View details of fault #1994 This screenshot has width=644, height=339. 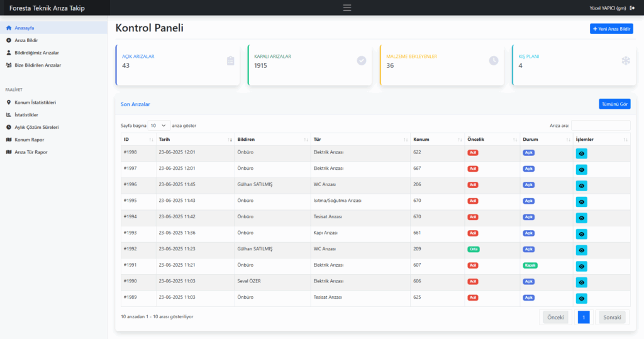tap(581, 218)
